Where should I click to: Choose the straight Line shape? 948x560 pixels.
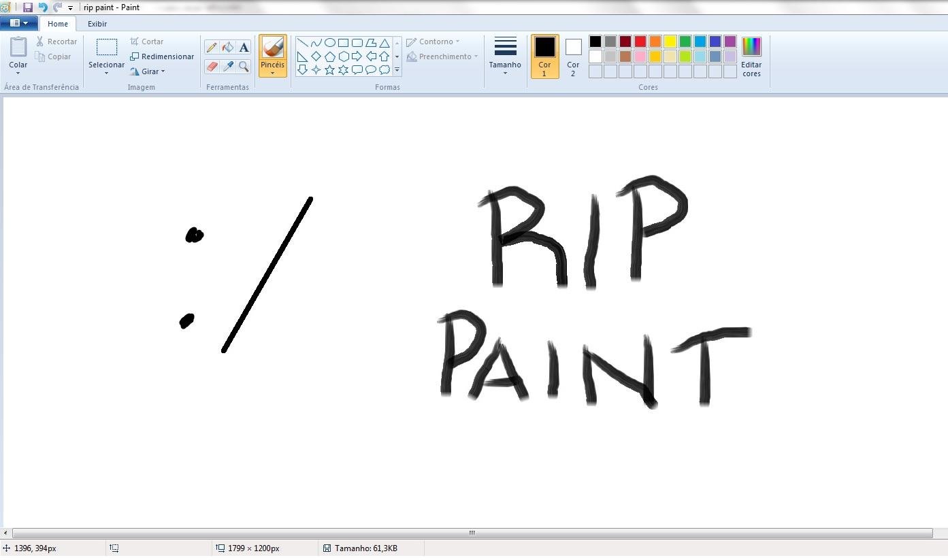(x=302, y=43)
